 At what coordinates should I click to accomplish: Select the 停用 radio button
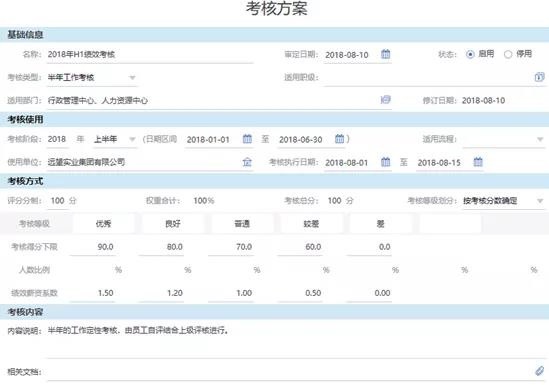point(508,54)
